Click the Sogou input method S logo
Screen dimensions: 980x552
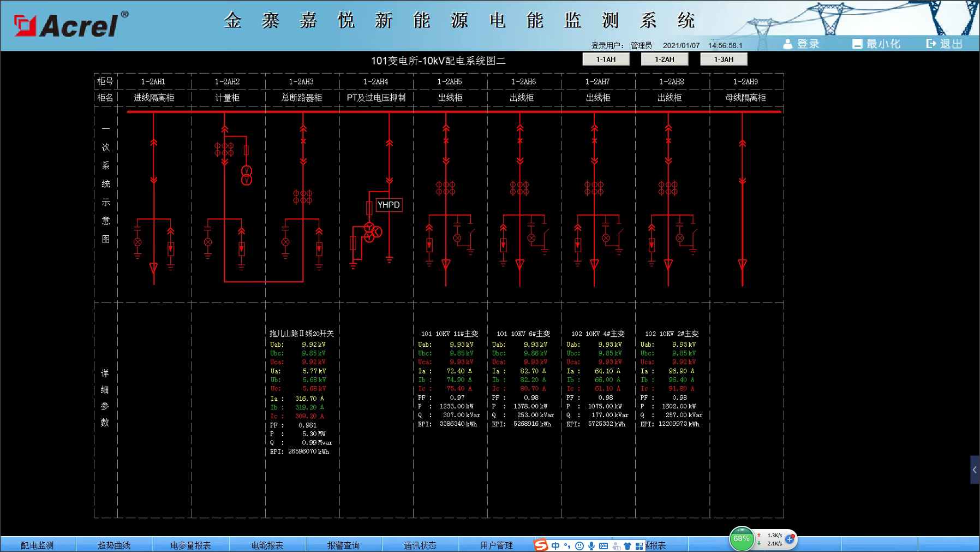tap(540, 545)
